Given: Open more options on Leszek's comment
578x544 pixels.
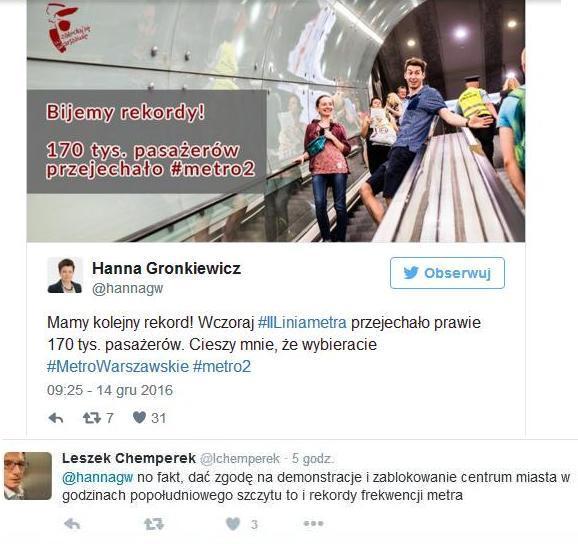Looking at the screenshot, I should 314,523.
